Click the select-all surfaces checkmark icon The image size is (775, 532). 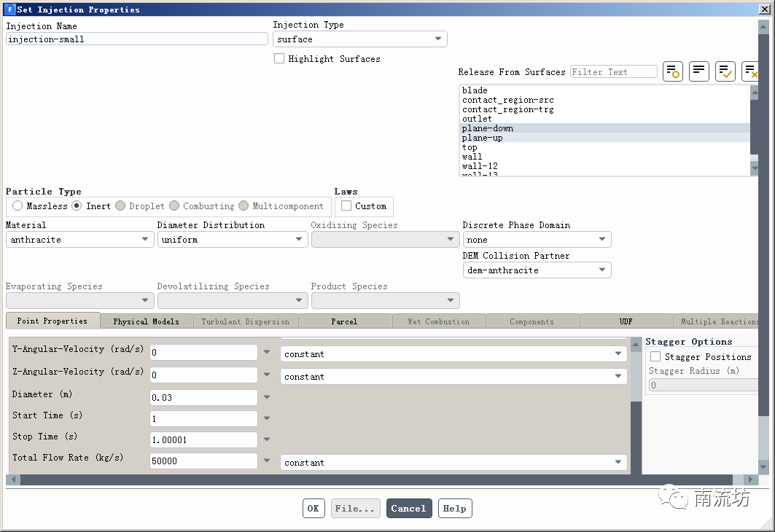pos(725,71)
